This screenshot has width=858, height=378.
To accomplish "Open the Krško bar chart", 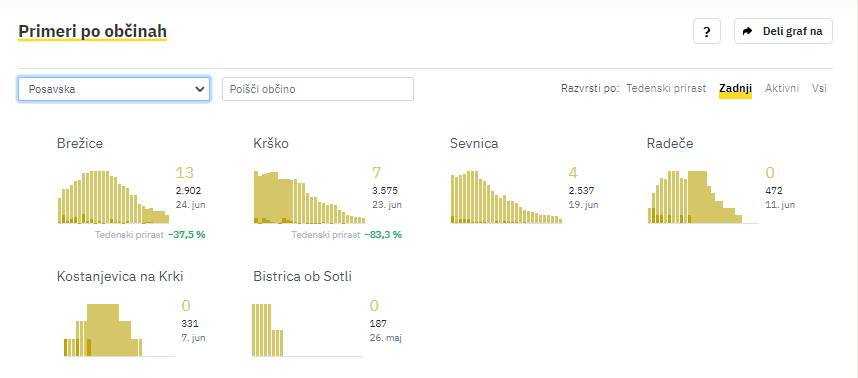I will click(x=309, y=197).
